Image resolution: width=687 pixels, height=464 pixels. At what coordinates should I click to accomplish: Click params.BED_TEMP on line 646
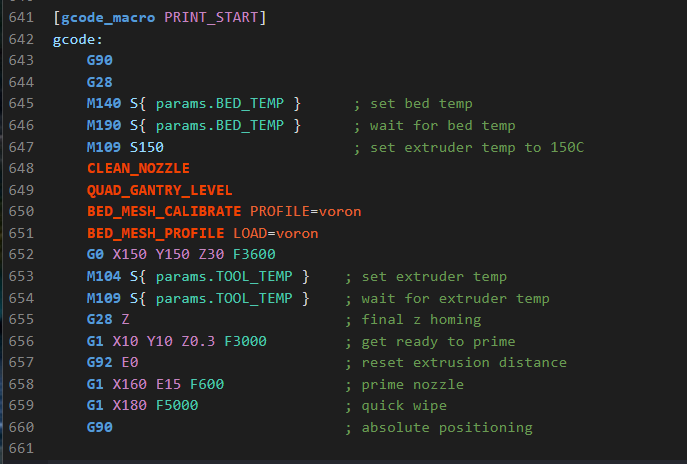[x=220, y=126]
